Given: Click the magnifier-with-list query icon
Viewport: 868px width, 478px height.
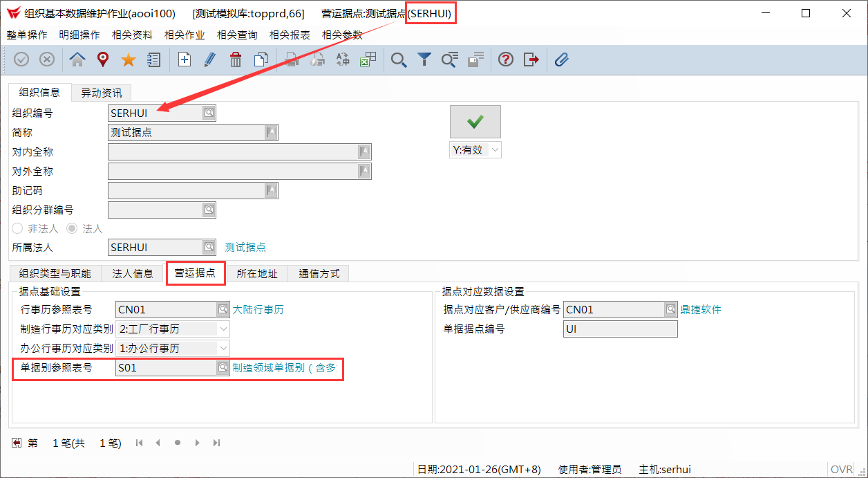Looking at the screenshot, I should (x=450, y=59).
